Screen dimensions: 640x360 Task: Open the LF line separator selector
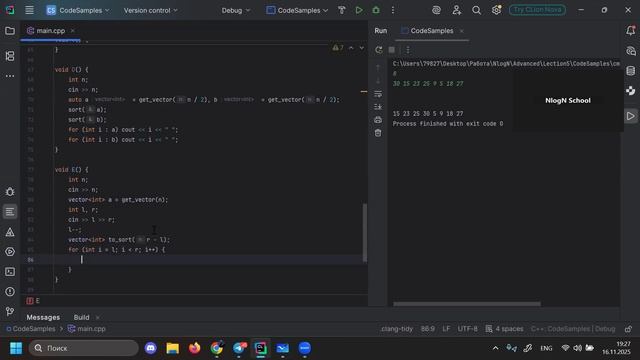pyautogui.click(x=446, y=329)
